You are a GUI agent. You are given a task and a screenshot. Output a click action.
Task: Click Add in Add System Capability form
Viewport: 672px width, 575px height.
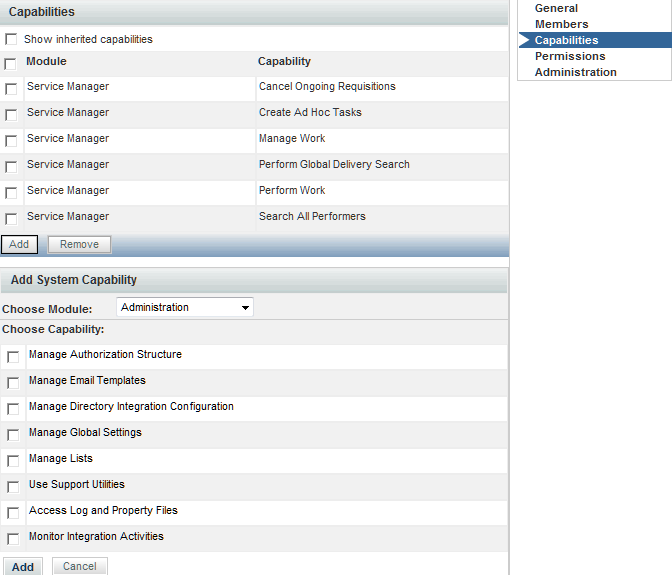[x=23, y=567]
